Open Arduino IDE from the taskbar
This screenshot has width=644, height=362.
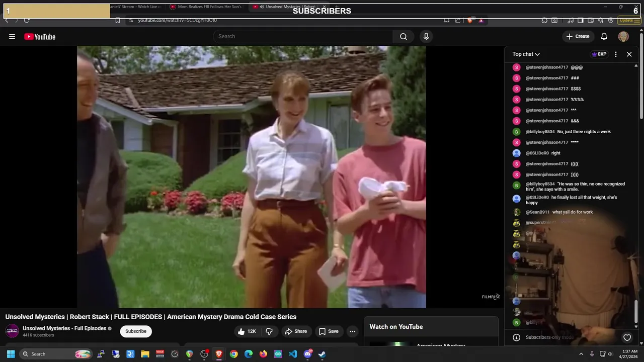[278, 354]
